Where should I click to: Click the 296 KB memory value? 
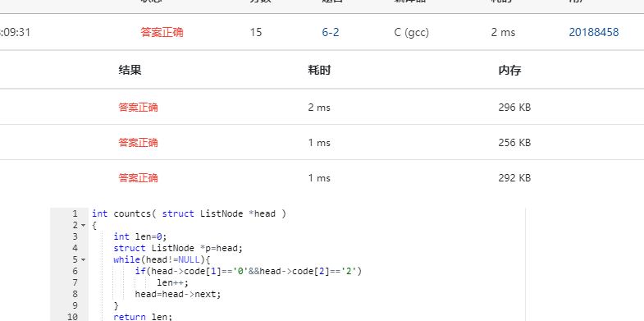(514, 108)
